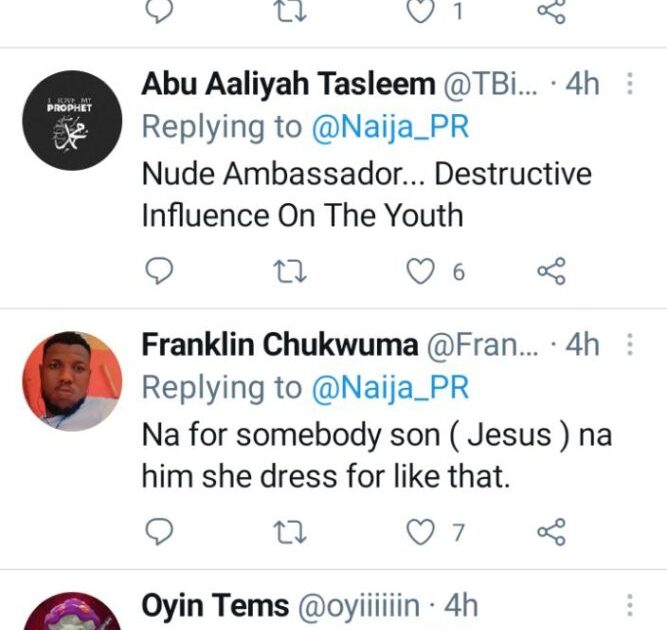667x630 pixels.
Task: Open more options for Franklin Chukwuma's tweet
Action: [631, 345]
